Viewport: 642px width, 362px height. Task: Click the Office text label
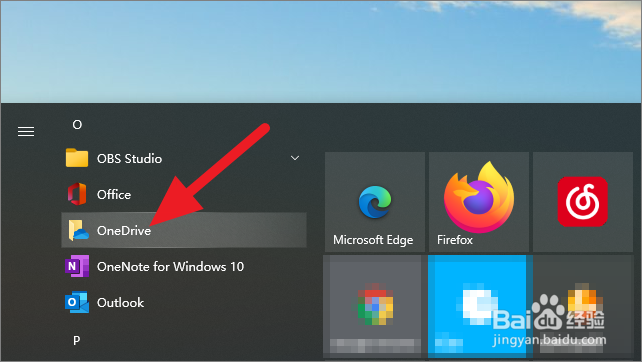(114, 195)
